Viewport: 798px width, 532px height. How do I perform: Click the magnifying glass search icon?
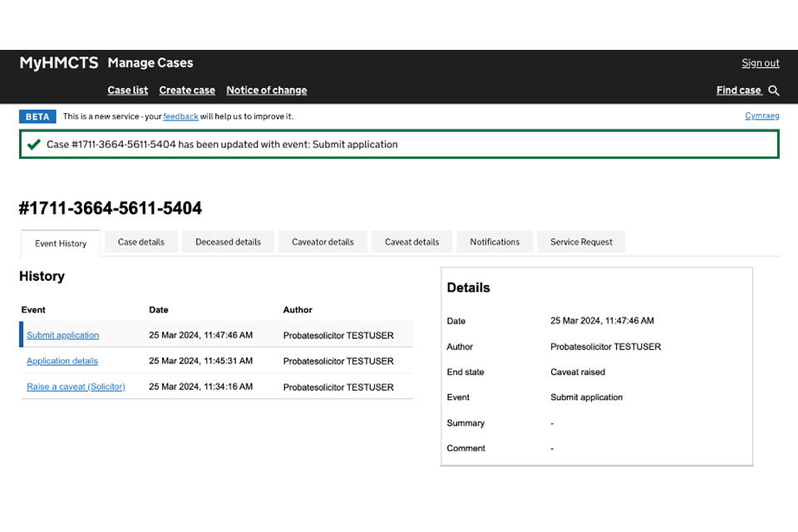[774, 91]
